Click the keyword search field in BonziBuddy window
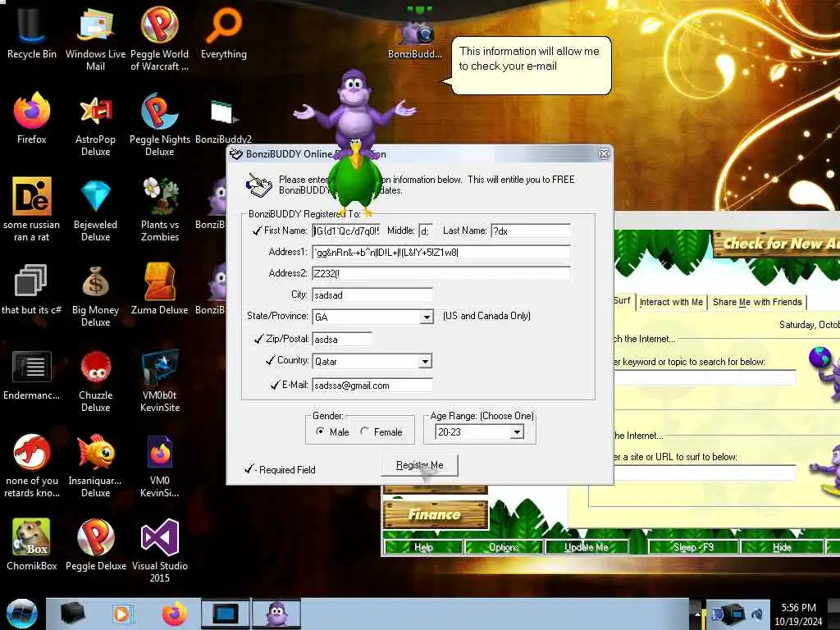 705,377
